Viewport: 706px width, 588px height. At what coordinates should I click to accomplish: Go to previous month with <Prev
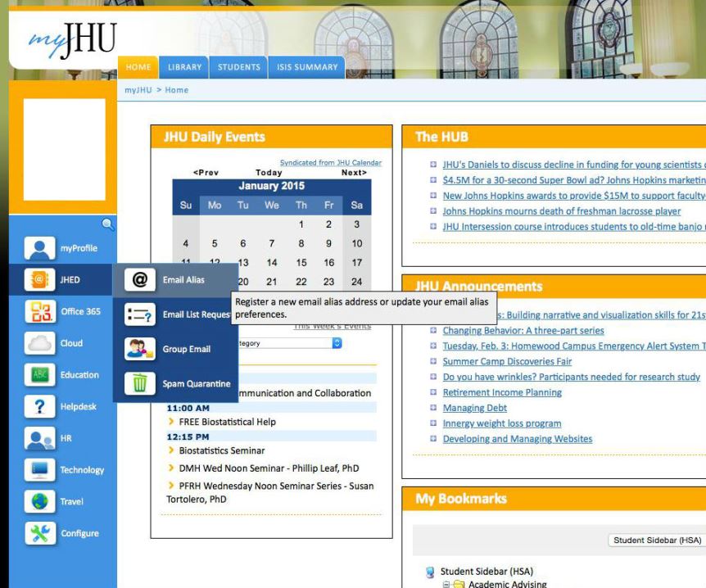206,173
